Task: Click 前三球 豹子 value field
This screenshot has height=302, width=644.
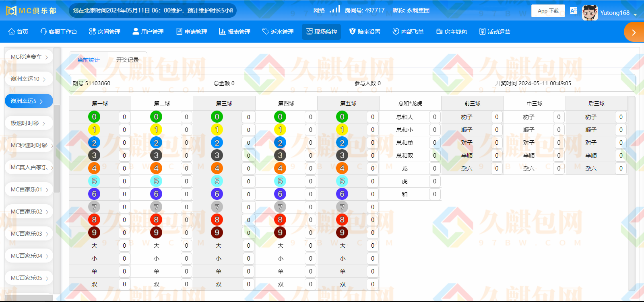Action: click(x=497, y=117)
